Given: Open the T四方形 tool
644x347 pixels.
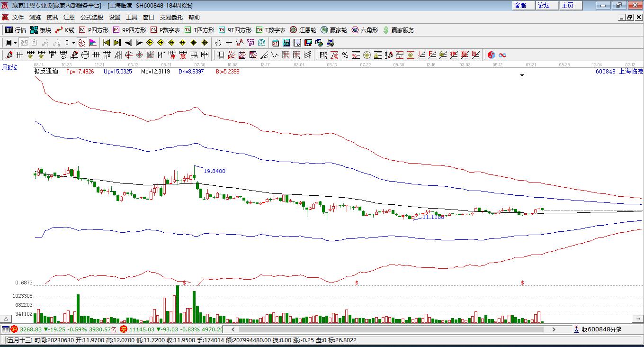Looking at the screenshot, I should tap(199, 30).
